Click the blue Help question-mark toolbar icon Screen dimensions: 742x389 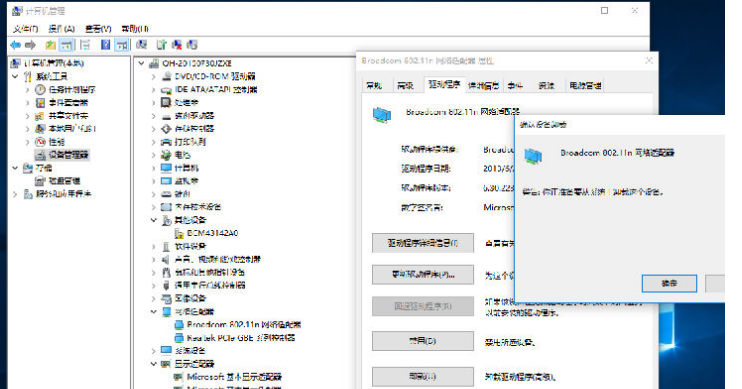[x=106, y=45]
